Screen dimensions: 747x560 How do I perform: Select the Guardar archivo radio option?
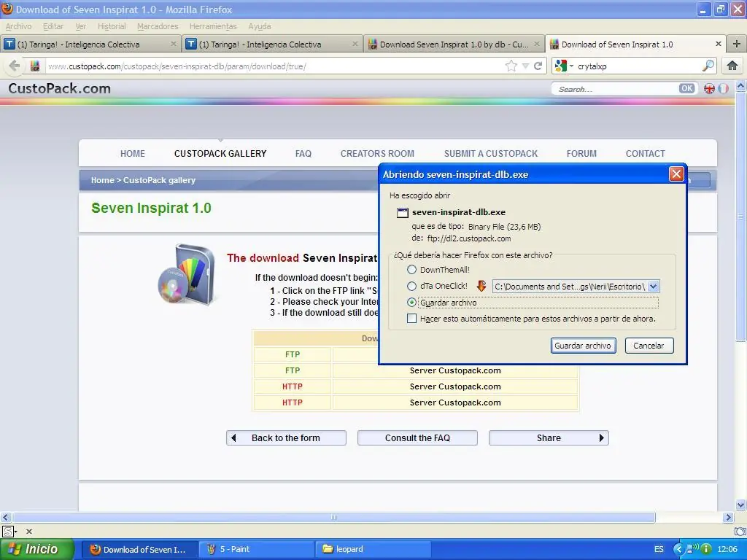point(411,303)
